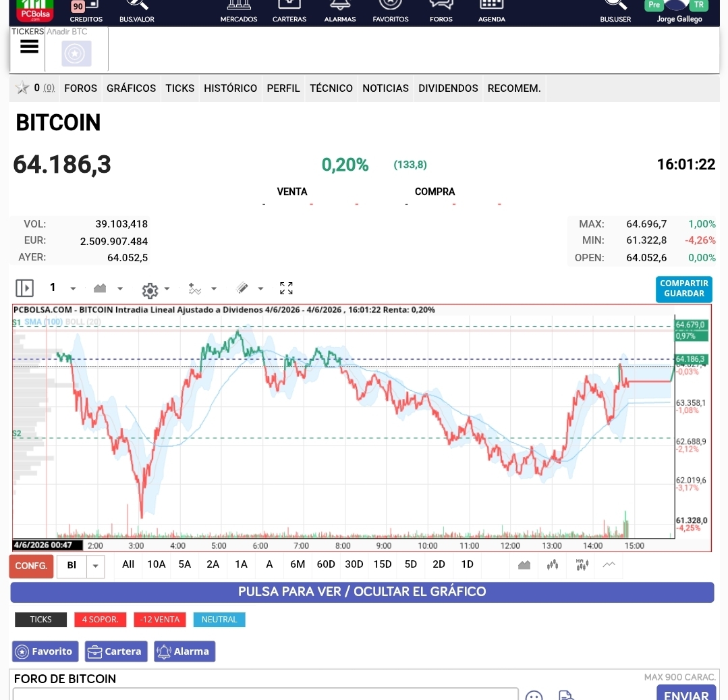Select the area chart type icon

coord(99,288)
